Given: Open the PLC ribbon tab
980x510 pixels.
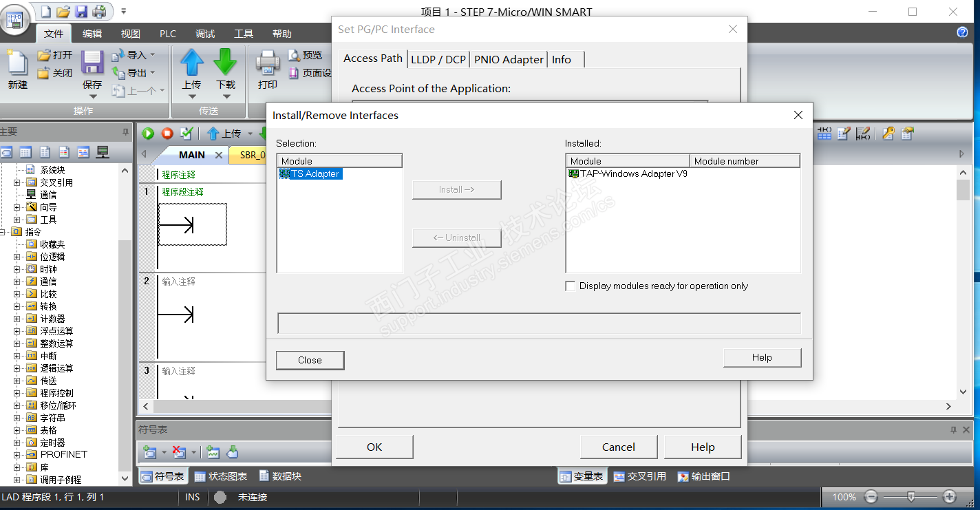Looking at the screenshot, I should (x=168, y=34).
